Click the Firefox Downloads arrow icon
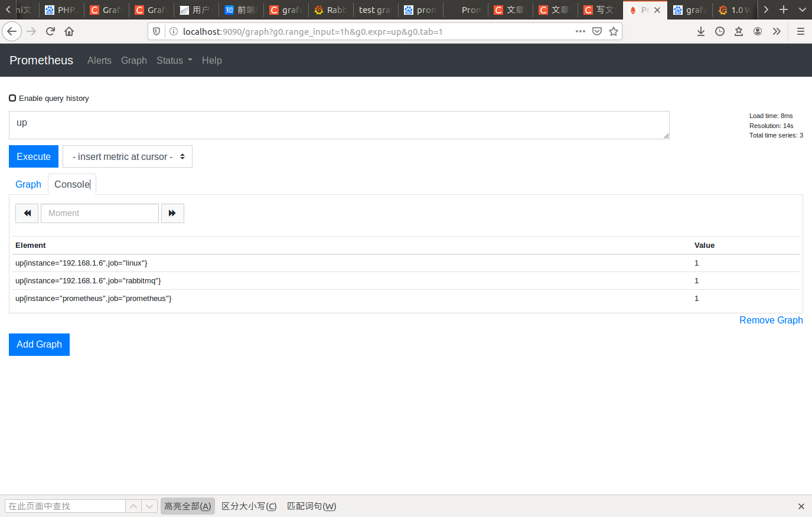 click(701, 31)
